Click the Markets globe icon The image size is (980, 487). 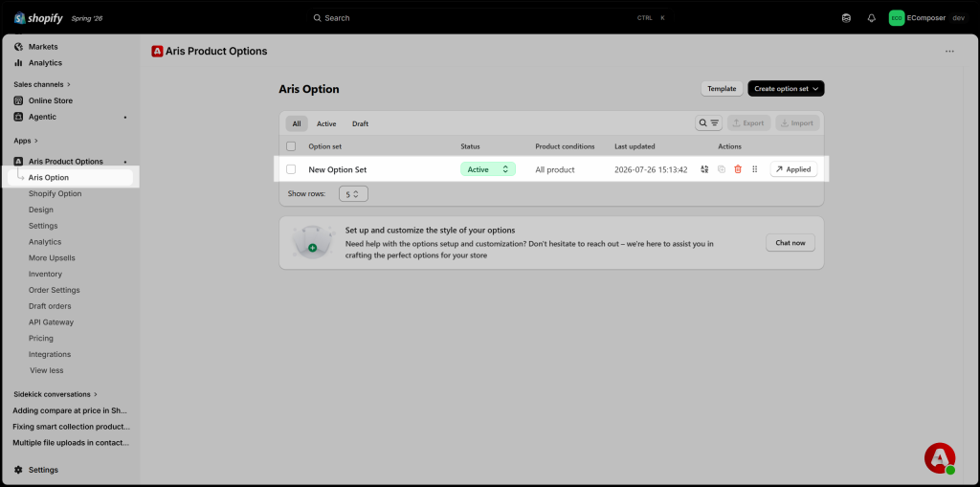click(x=19, y=47)
